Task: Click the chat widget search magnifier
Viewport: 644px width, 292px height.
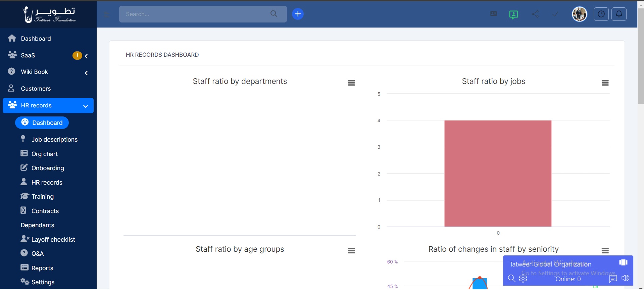Action: click(511, 278)
